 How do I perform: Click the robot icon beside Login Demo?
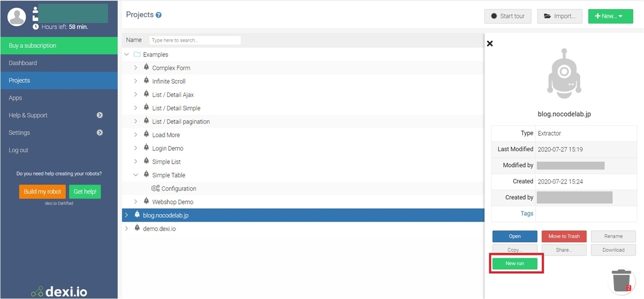tap(147, 148)
